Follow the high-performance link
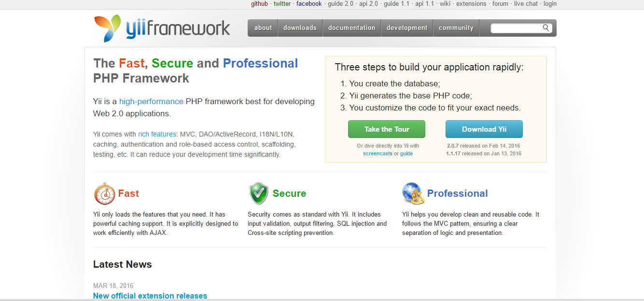Image resolution: width=644 pixels, height=301 pixels. point(151,102)
